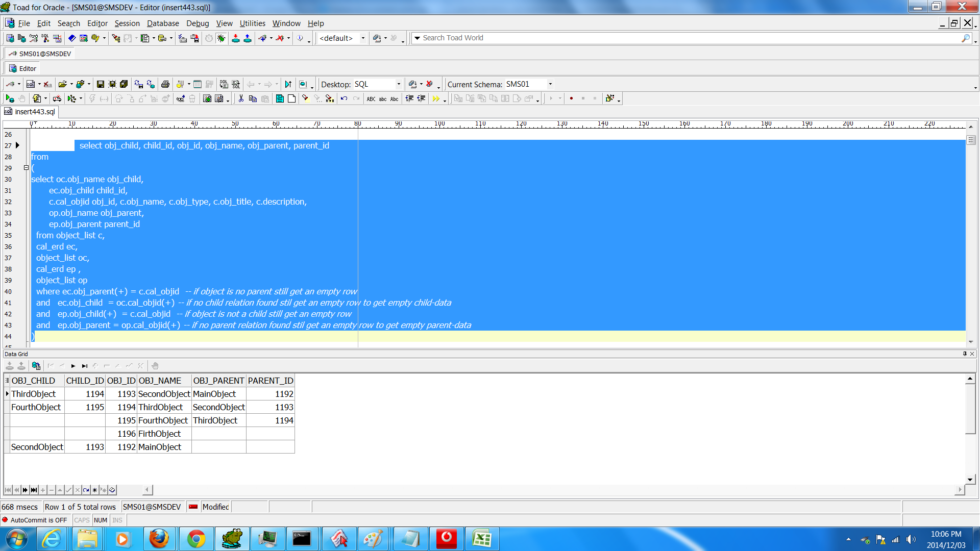
Task: Toggle AutoCommit in the status bar
Action: pos(35,520)
